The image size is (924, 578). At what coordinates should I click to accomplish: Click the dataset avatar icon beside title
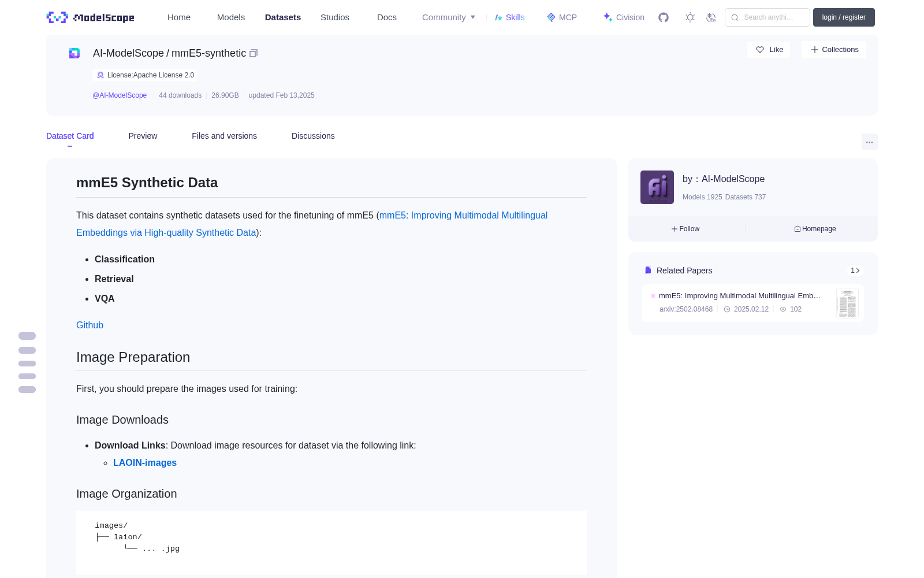74,53
